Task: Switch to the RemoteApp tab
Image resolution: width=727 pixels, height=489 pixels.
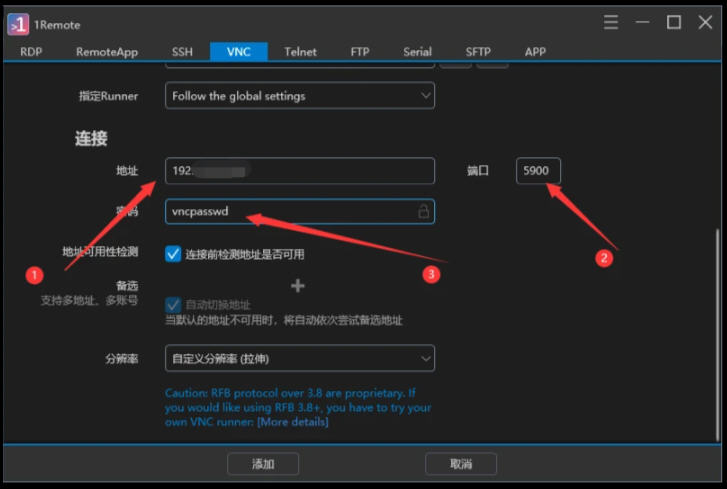Action: 107,51
